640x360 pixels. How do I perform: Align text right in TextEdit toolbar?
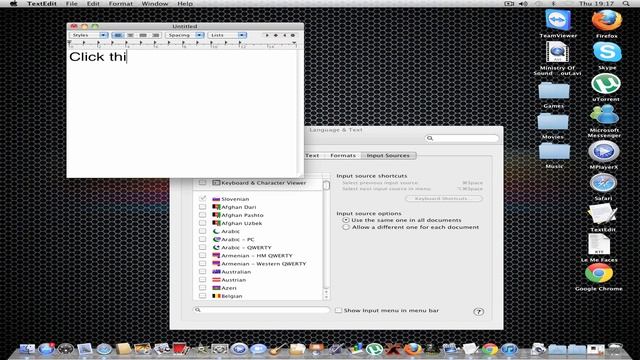(156, 36)
